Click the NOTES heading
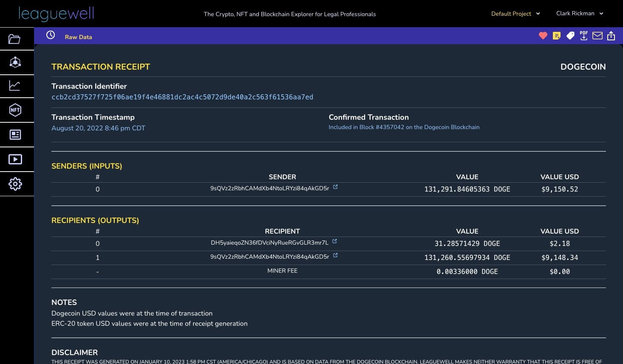 click(64, 302)
